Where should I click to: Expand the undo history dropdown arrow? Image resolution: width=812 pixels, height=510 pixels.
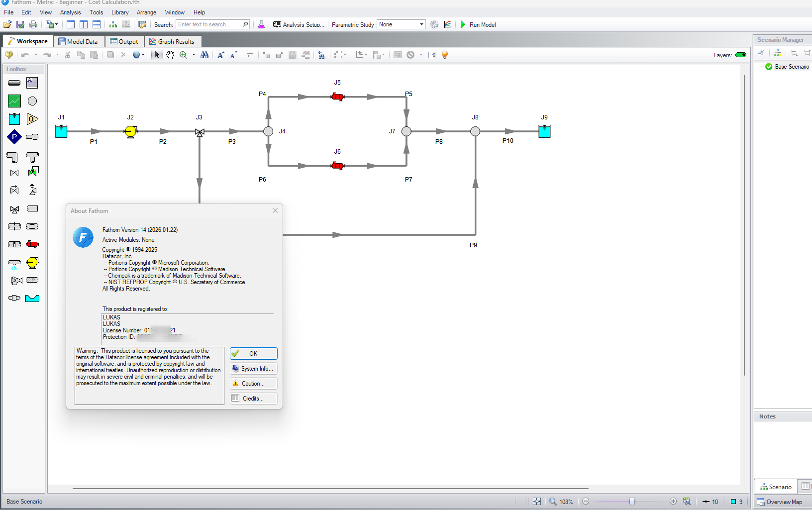36,55
